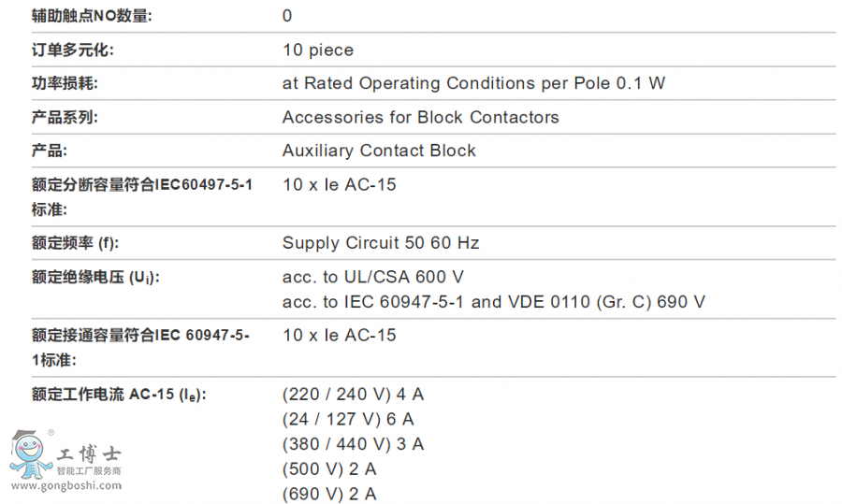This screenshot has width=842, height=504.
Task: Click the VDE 0110 (Gr. C) 690 V line
Action: click(x=493, y=302)
